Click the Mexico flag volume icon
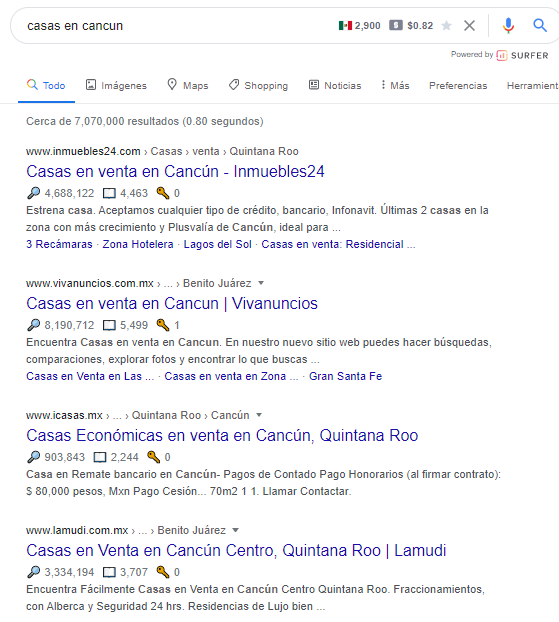This screenshot has height=622, width=559. tap(345, 26)
